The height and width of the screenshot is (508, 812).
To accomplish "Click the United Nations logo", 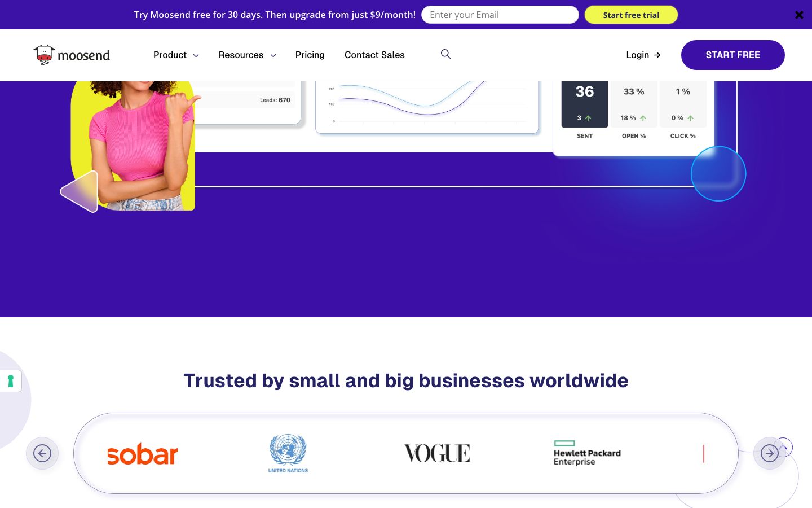I will (288, 453).
